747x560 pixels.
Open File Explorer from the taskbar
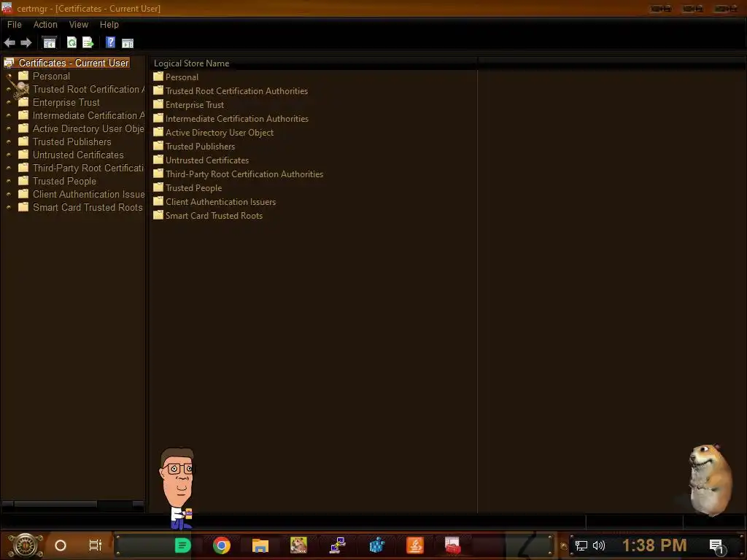point(260,545)
